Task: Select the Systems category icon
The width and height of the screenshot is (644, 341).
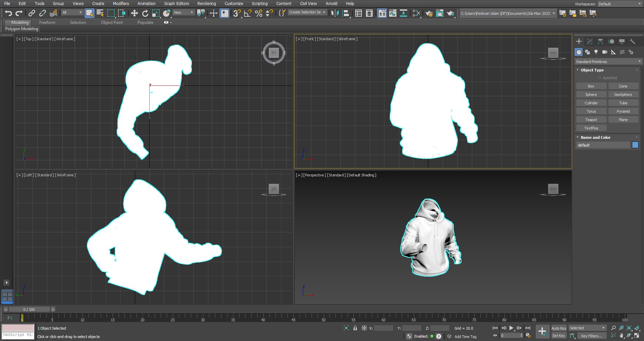Action: click(631, 52)
